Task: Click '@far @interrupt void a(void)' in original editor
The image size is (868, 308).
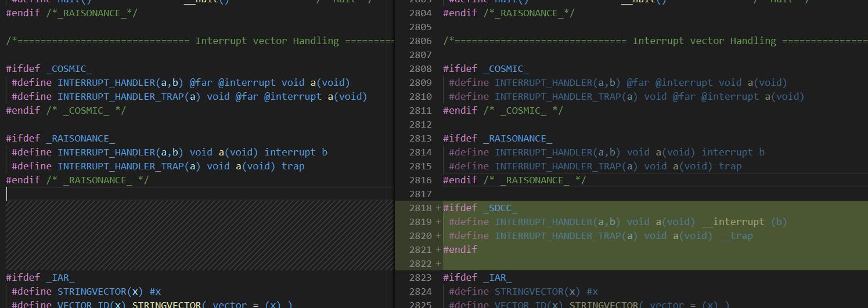Action: pos(270,82)
